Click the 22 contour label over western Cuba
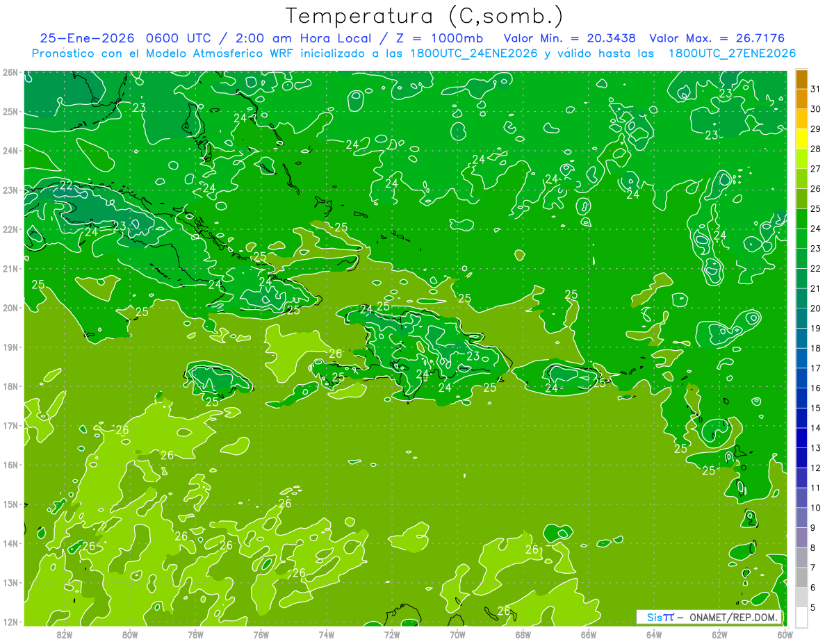The width and height of the screenshot is (834, 644). point(66,185)
